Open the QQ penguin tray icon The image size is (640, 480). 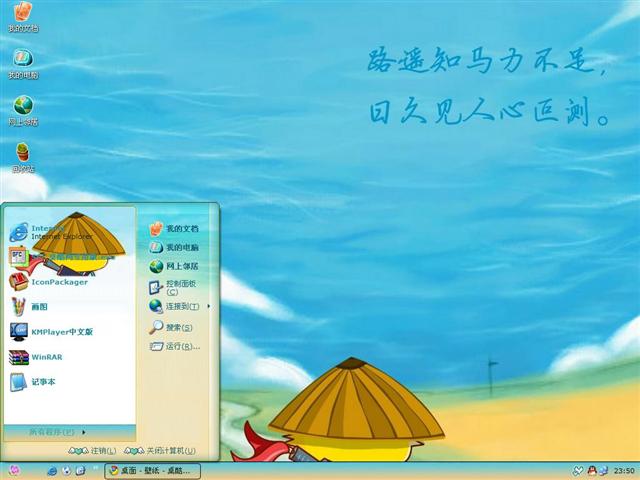[592, 471]
